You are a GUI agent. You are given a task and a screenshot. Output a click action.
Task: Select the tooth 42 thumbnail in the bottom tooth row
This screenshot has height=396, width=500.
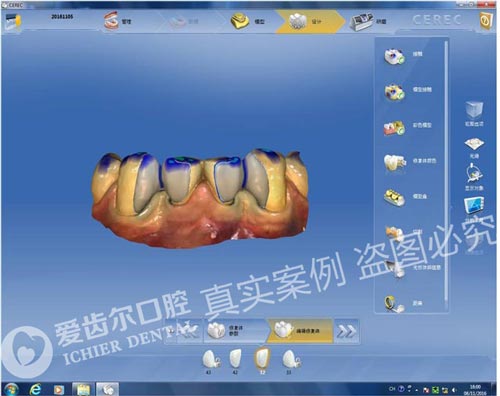click(235, 361)
